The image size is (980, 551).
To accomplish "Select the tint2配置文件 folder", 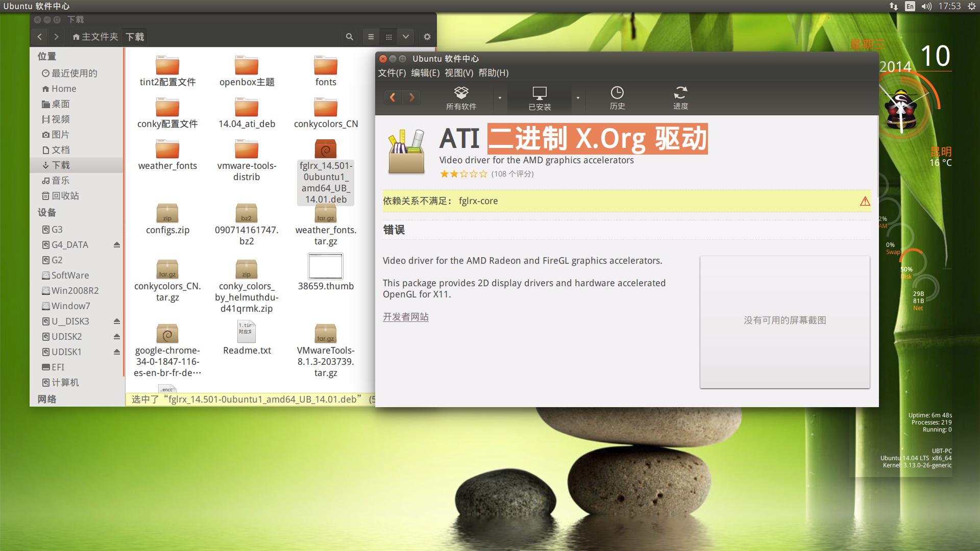I will tap(167, 71).
